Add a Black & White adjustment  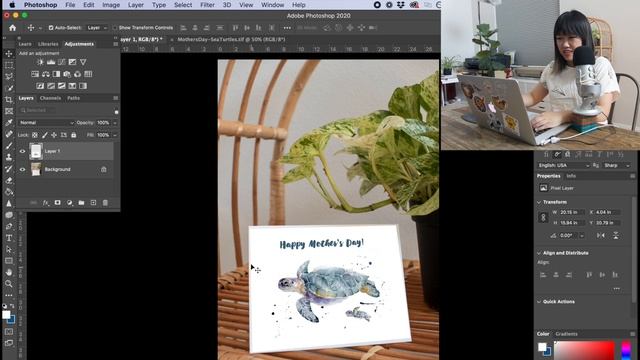tap(56, 74)
